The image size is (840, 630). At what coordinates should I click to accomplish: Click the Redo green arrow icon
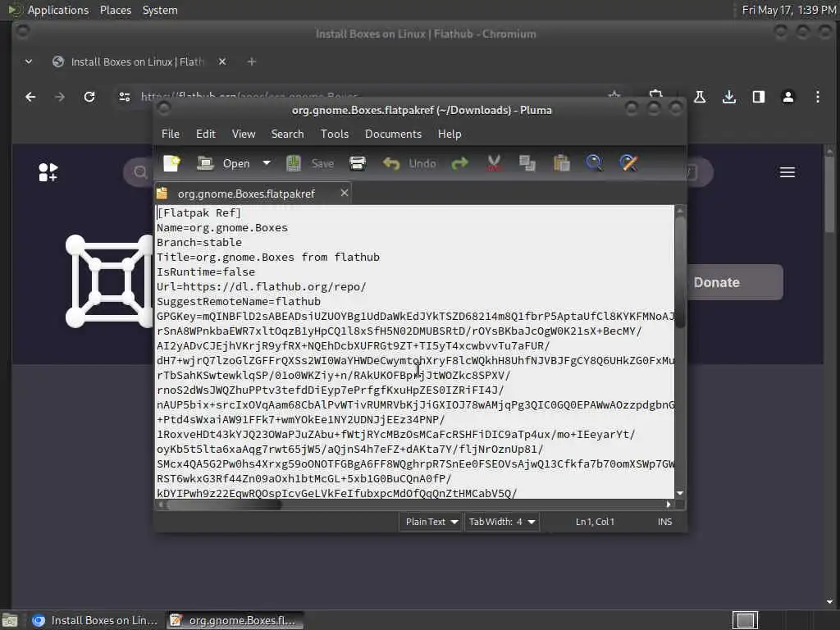coord(459,163)
